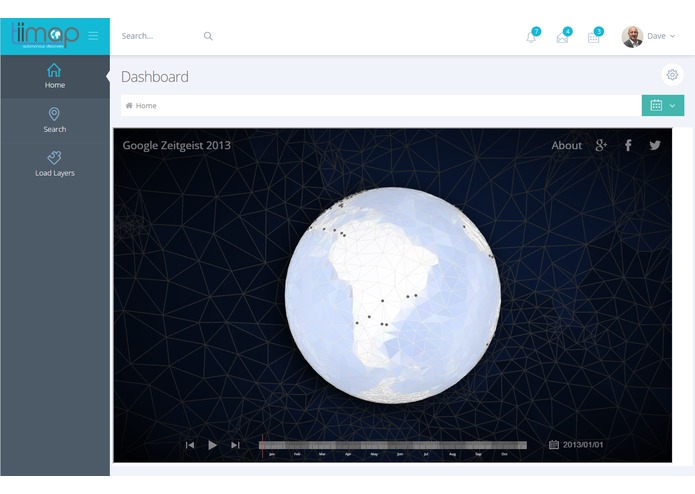Click the Dashboard heading
The image size is (695, 494).
pos(155,77)
